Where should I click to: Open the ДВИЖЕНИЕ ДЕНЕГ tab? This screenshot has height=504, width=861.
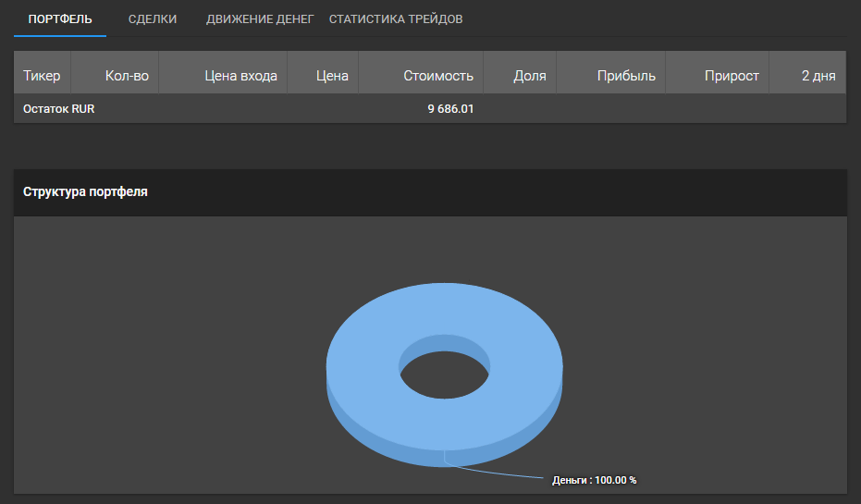tap(260, 19)
